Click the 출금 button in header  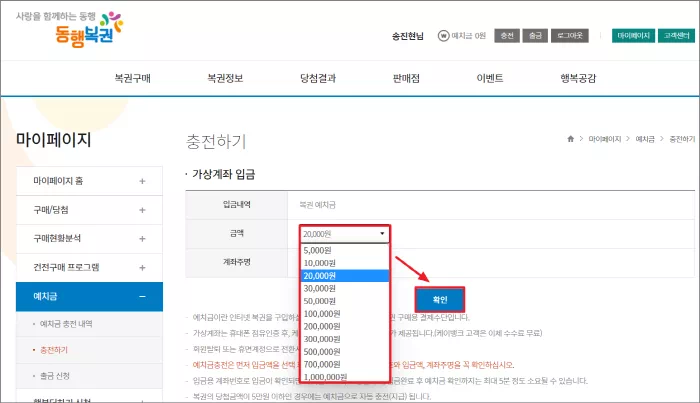coord(535,36)
